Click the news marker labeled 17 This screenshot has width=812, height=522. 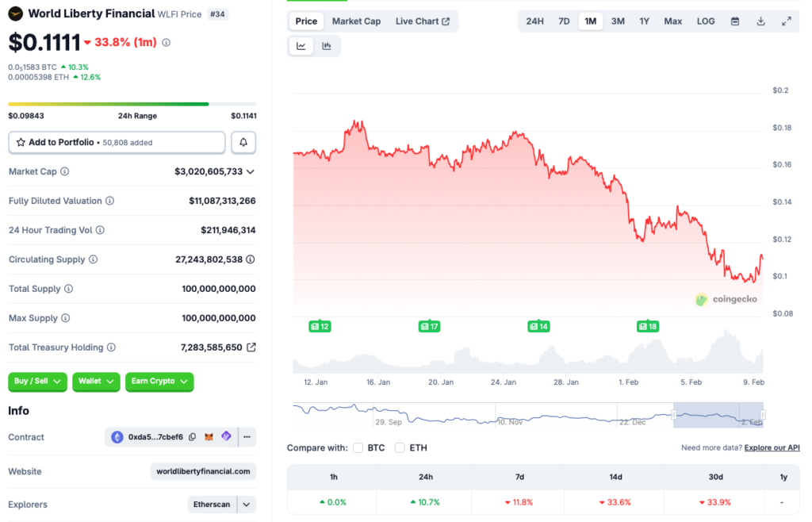pos(429,326)
